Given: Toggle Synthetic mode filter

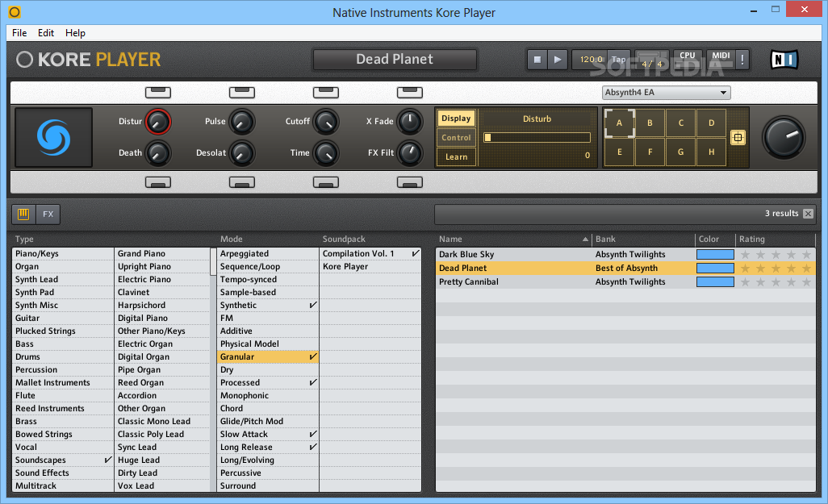Looking at the screenshot, I should (268, 305).
